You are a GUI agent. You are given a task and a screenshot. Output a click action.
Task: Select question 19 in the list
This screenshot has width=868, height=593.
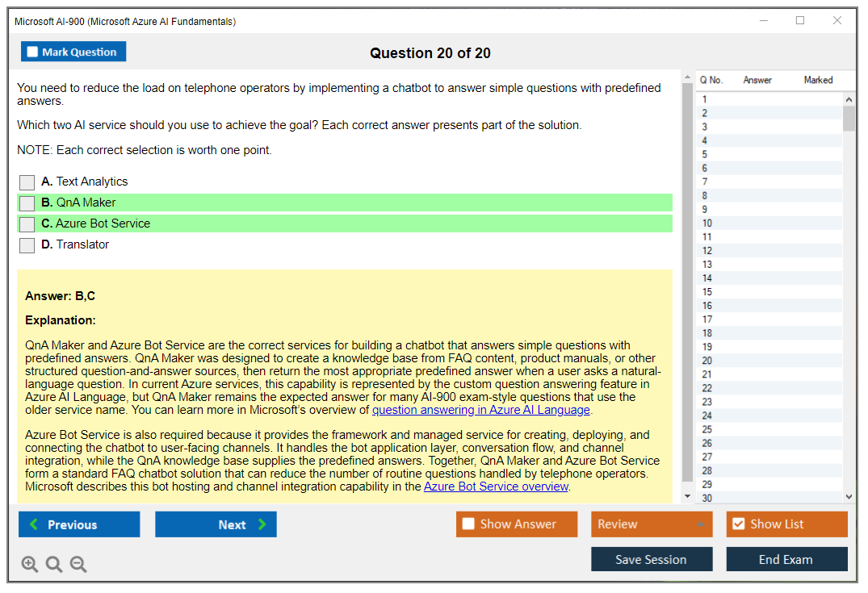769,347
